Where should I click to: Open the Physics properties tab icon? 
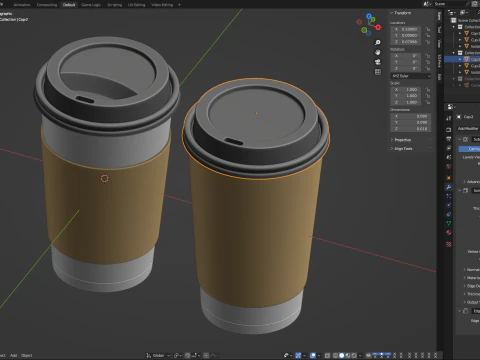point(449,205)
